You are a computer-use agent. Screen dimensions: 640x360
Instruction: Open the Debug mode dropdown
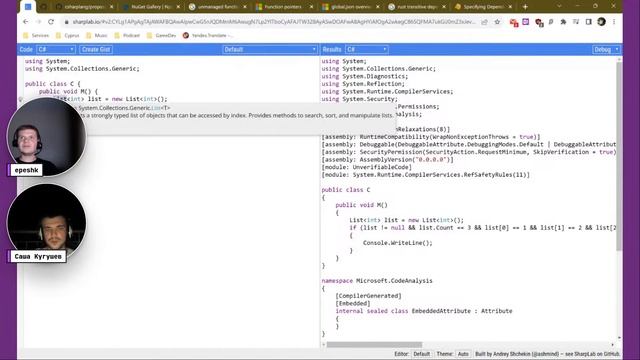[606, 49]
